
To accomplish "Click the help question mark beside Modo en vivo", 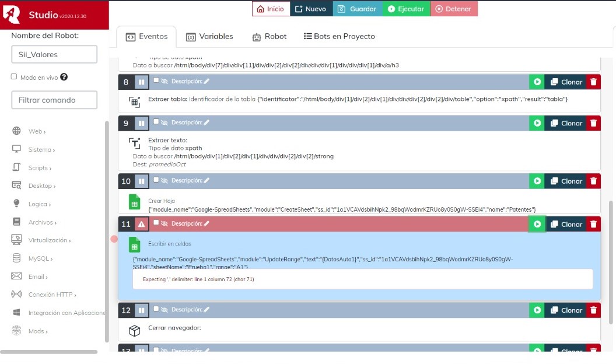I will click(x=64, y=77).
